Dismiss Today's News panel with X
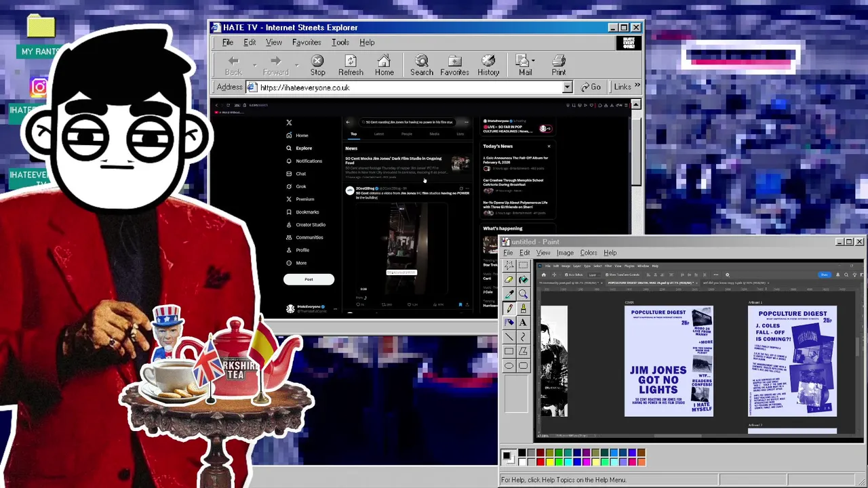This screenshot has height=488, width=868. [x=549, y=146]
